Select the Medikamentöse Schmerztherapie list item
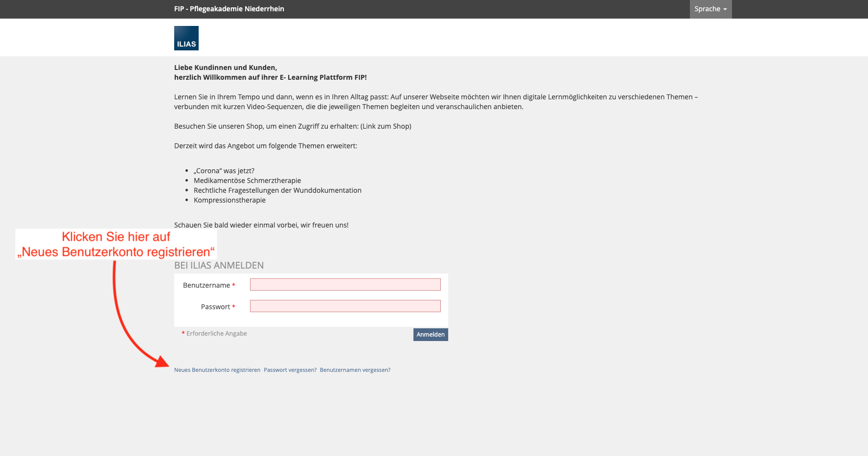The width and height of the screenshot is (868, 456). tap(247, 181)
